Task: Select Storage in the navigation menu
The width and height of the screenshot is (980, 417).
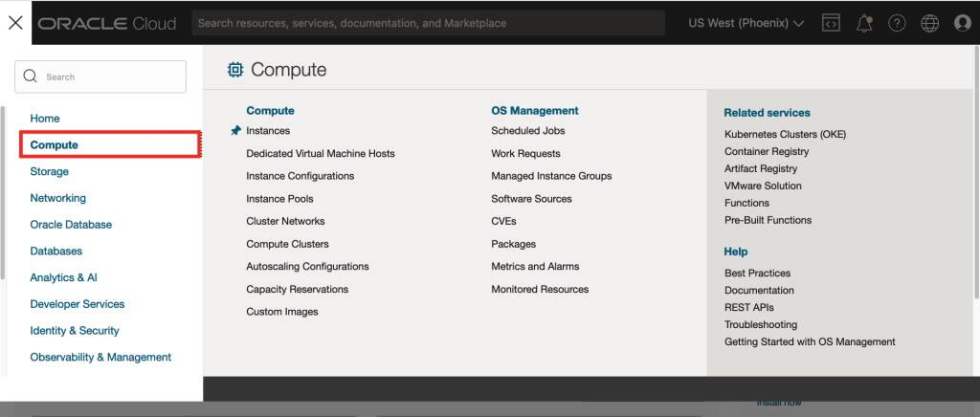Action: click(x=50, y=172)
